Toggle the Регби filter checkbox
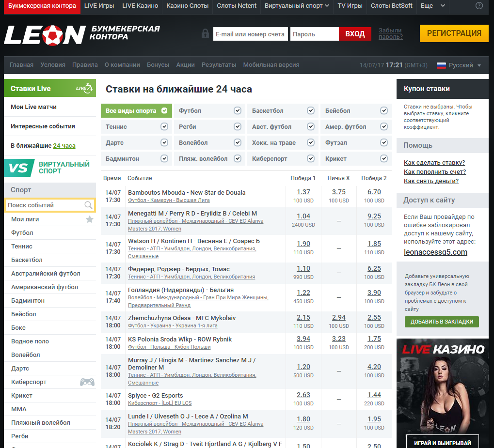This screenshot has height=448, width=494. point(238,126)
